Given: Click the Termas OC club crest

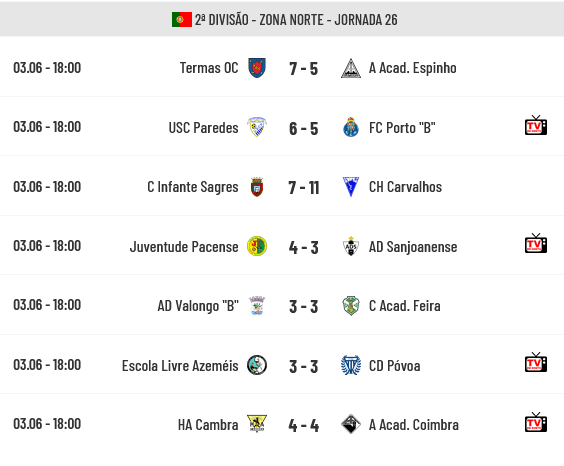Looking at the screenshot, I should pyautogui.click(x=257, y=68).
